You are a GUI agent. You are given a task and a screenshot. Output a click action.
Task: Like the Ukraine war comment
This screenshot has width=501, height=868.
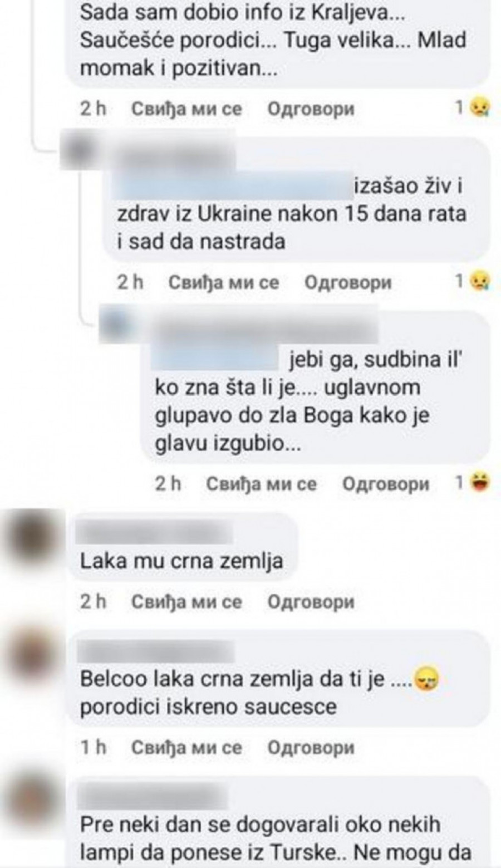[223, 283]
